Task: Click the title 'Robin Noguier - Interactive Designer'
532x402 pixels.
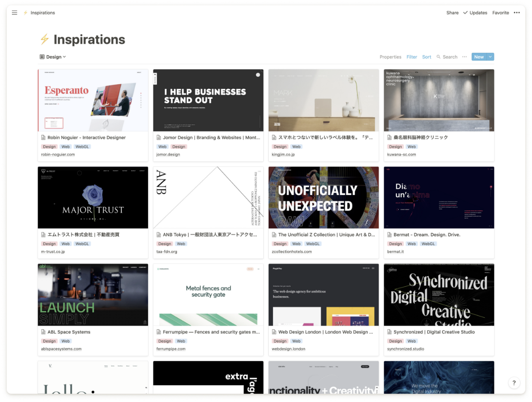Action: click(86, 138)
